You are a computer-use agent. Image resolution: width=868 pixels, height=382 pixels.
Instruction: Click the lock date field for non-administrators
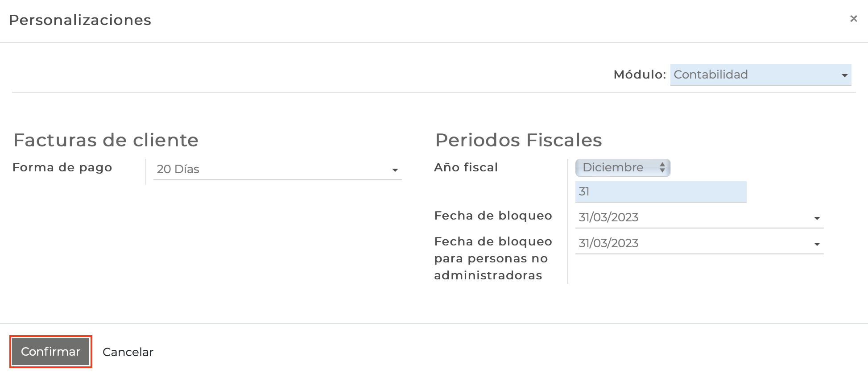click(696, 243)
